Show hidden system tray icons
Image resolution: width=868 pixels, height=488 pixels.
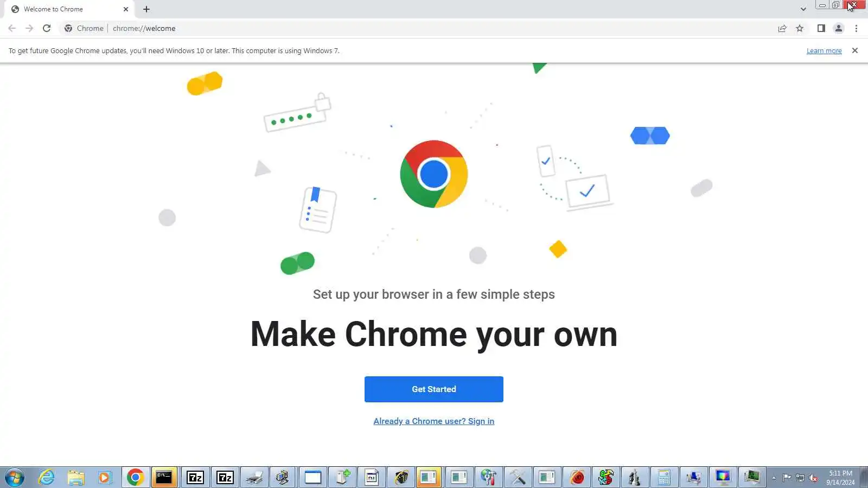tap(774, 478)
